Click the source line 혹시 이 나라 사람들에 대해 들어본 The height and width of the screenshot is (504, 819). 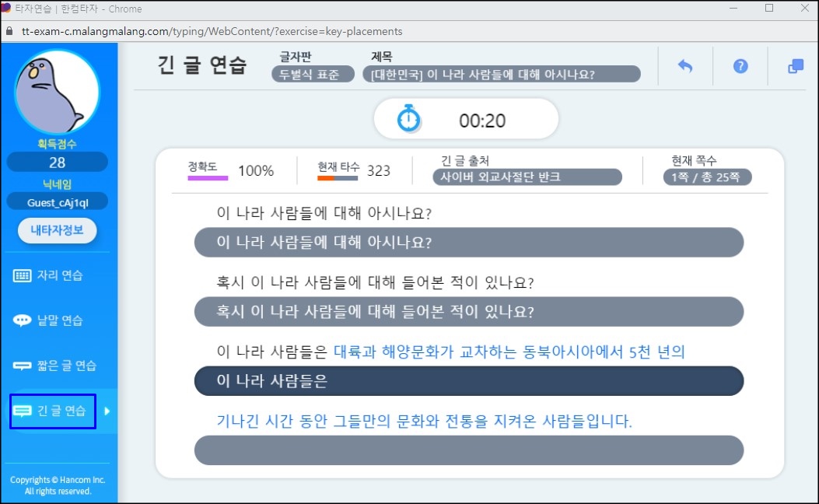click(x=375, y=282)
